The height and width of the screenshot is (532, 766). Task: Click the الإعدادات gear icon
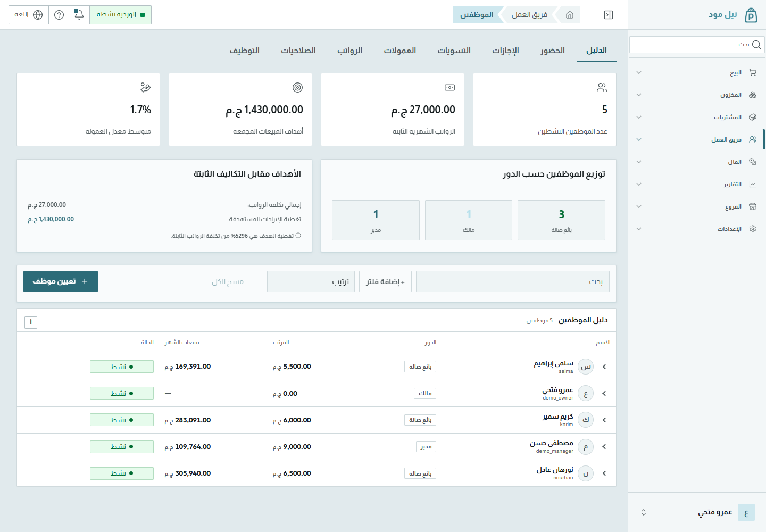(x=753, y=229)
